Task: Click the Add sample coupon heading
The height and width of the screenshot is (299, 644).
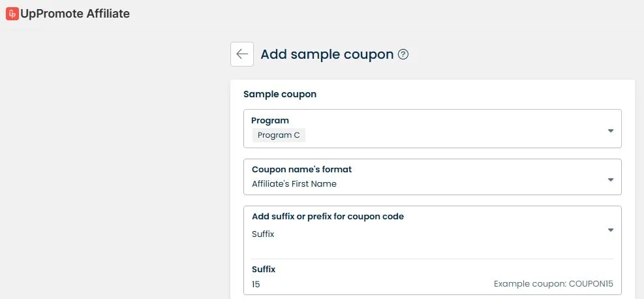Action: tap(327, 54)
